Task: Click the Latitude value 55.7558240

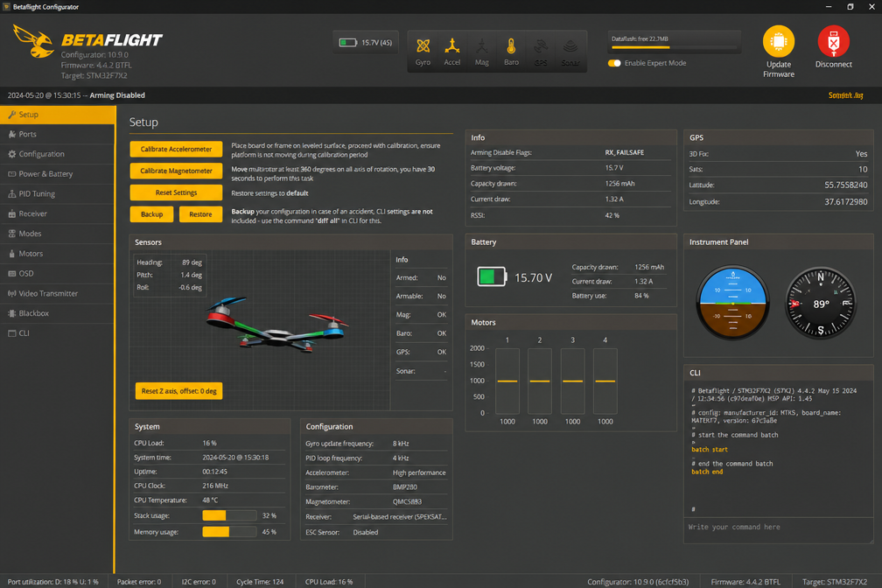Action: pyautogui.click(x=845, y=185)
